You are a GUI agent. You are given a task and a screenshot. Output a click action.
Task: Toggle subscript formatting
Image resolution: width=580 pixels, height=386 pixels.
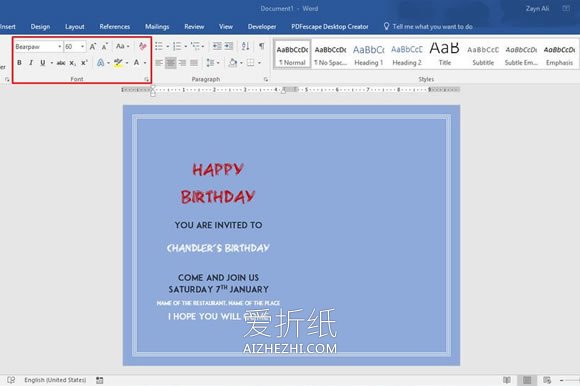pos(73,63)
